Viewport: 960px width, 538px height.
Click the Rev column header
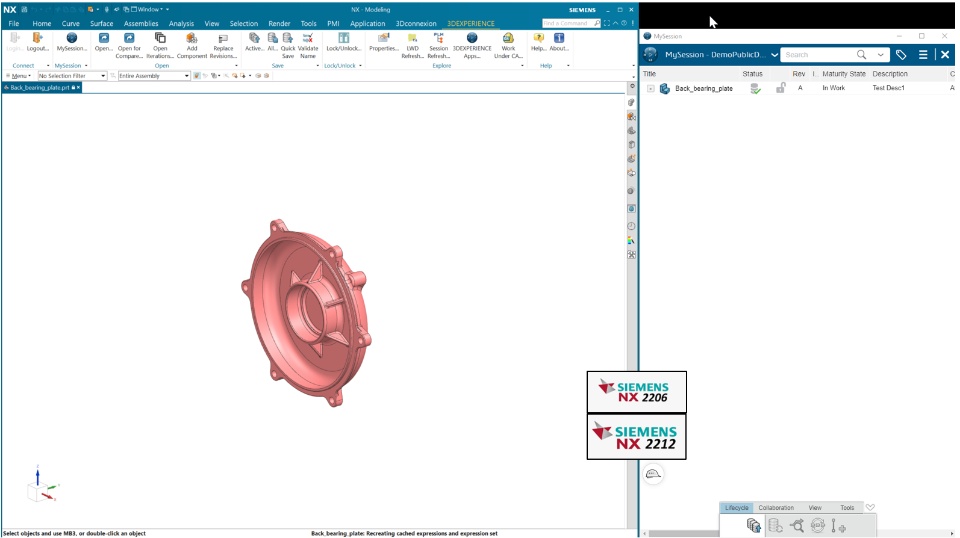[x=798, y=73]
